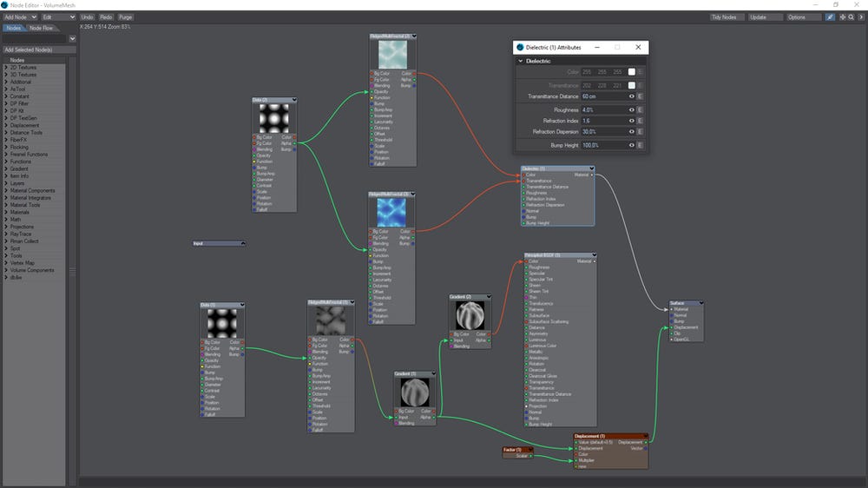The height and width of the screenshot is (488, 868).
Task: Collapse the Displacement (1) node arrow
Action: coord(646,436)
